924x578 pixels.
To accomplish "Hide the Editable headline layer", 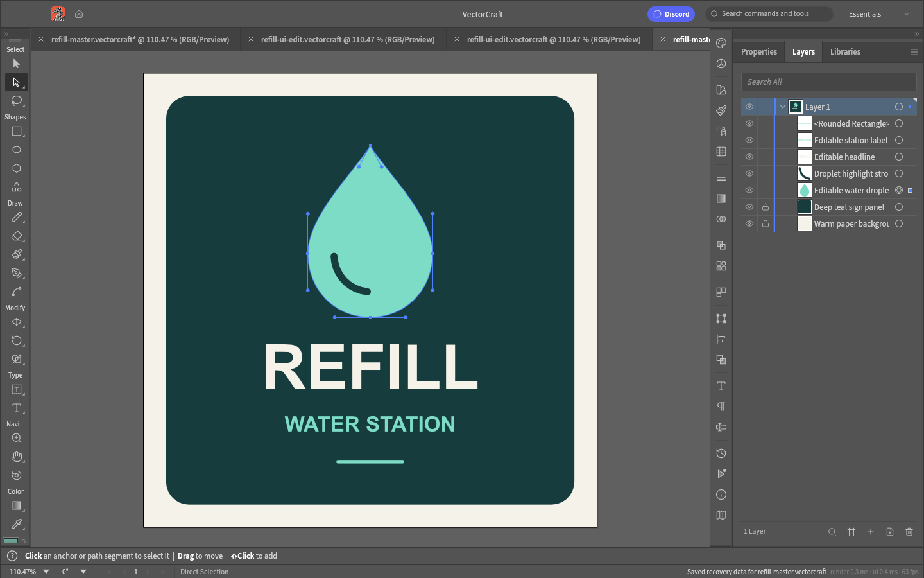I will (x=749, y=157).
